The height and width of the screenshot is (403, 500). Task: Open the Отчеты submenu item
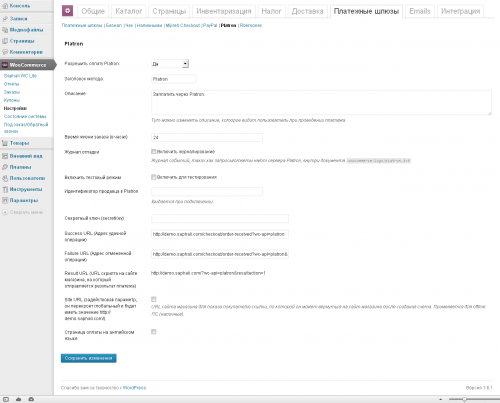(x=11, y=84)
